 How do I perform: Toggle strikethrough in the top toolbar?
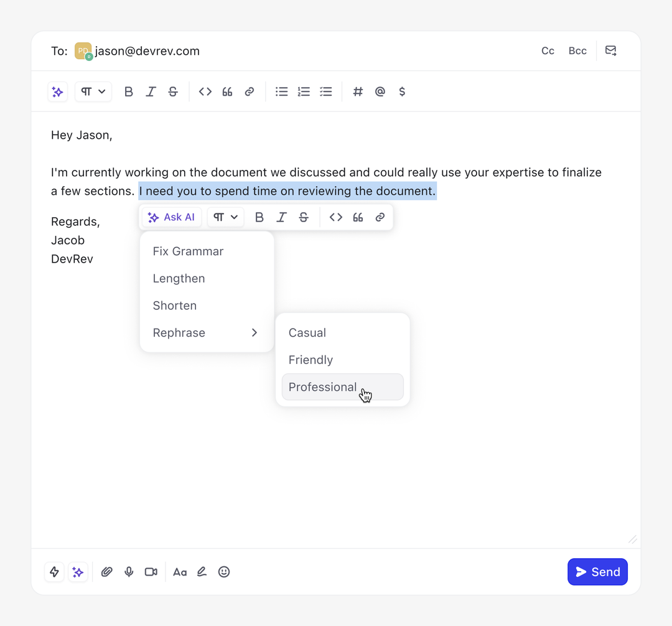(x=173, y=91)
